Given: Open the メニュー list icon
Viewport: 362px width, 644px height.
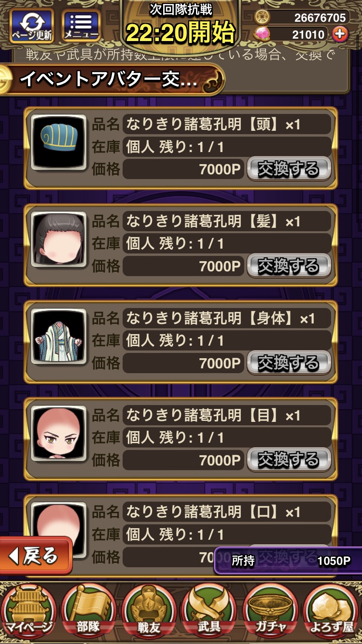Looking at the screenshot, I should click(81, 25).
